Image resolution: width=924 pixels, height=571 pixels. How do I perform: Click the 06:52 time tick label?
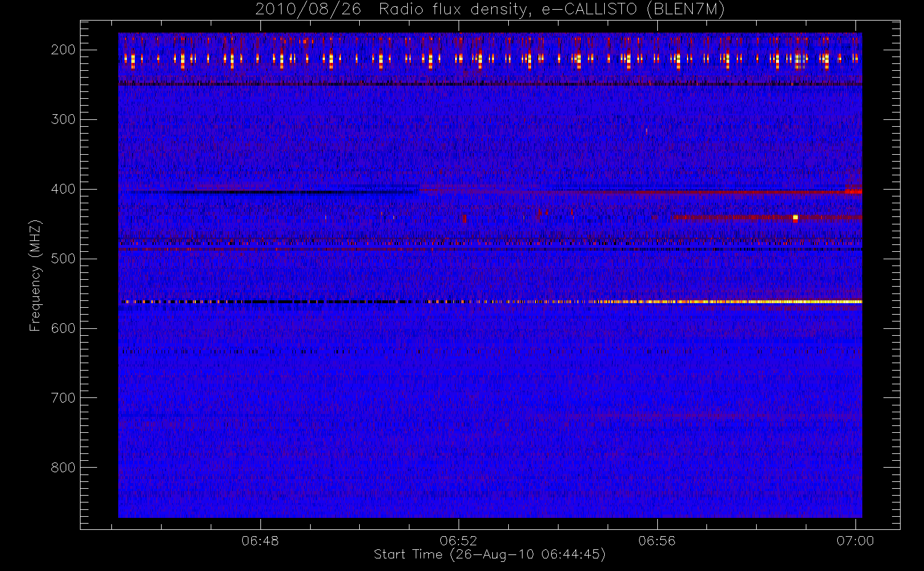tap(459, 541)
